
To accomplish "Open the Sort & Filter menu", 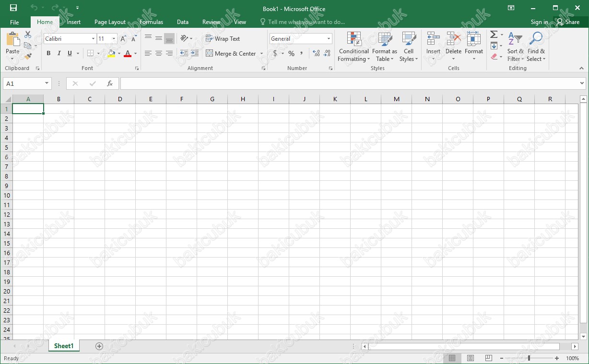I will [515, 47].
